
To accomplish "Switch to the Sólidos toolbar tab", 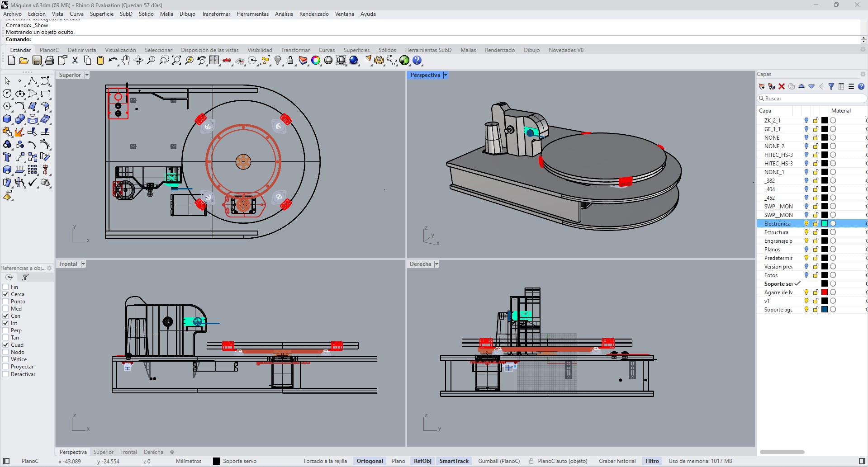I will 387,50.
